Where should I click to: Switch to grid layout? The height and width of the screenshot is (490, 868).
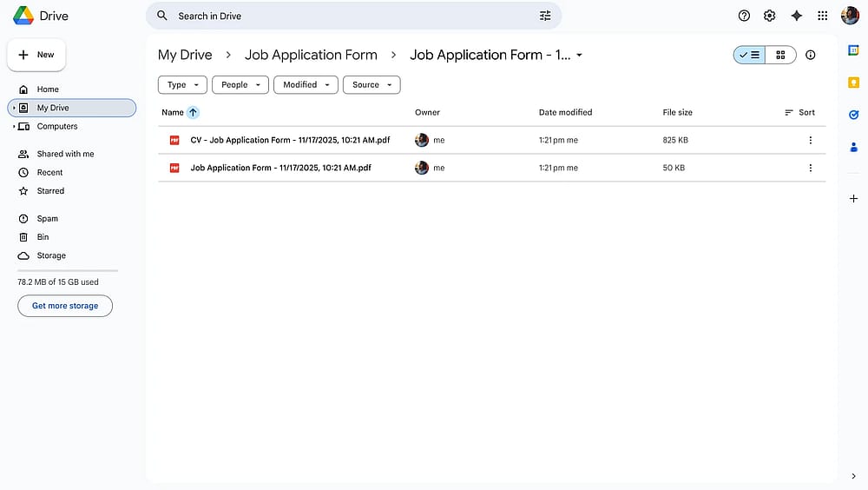[x=780, y=55]
